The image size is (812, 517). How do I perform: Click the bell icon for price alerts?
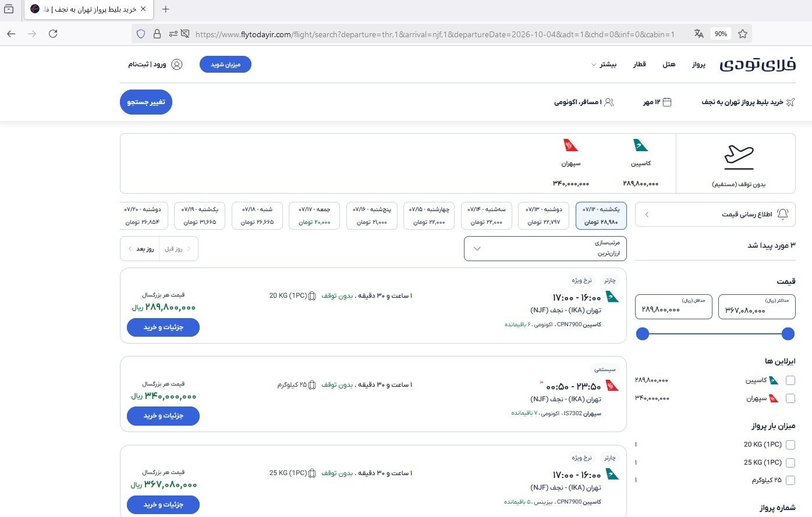point(783,214)
